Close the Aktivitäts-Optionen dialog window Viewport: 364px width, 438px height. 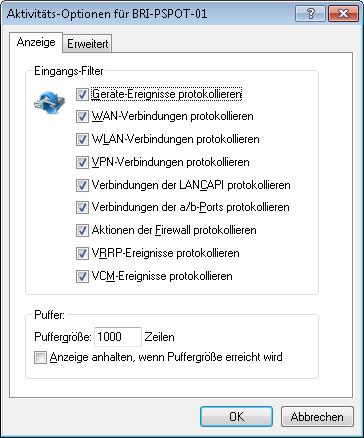[x=338, y=14]
